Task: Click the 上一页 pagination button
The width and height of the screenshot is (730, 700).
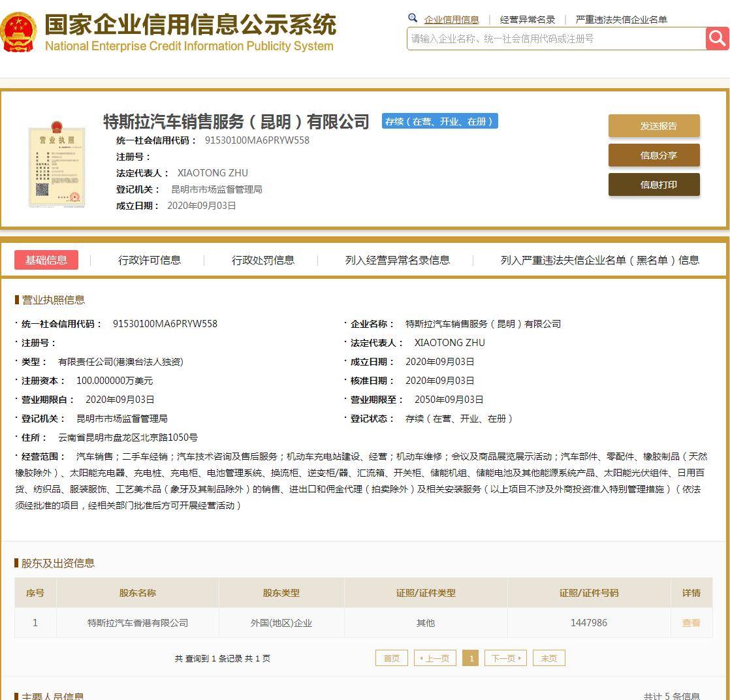Action: pyautogui.click(x=435, y=658)
